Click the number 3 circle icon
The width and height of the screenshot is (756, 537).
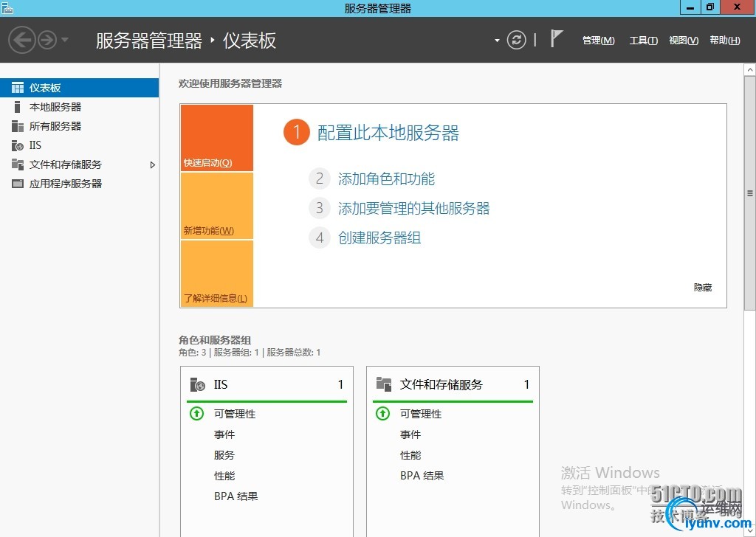(x=319, y=208)
